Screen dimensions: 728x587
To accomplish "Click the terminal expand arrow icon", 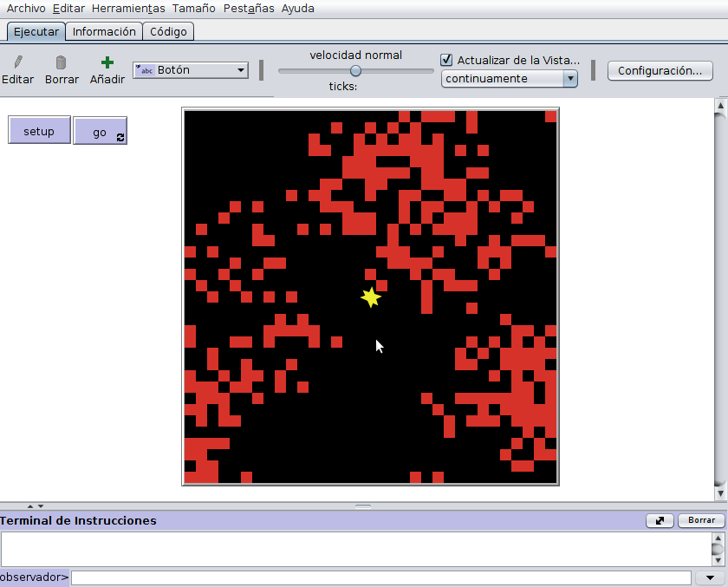I will (x=660, y=520).
